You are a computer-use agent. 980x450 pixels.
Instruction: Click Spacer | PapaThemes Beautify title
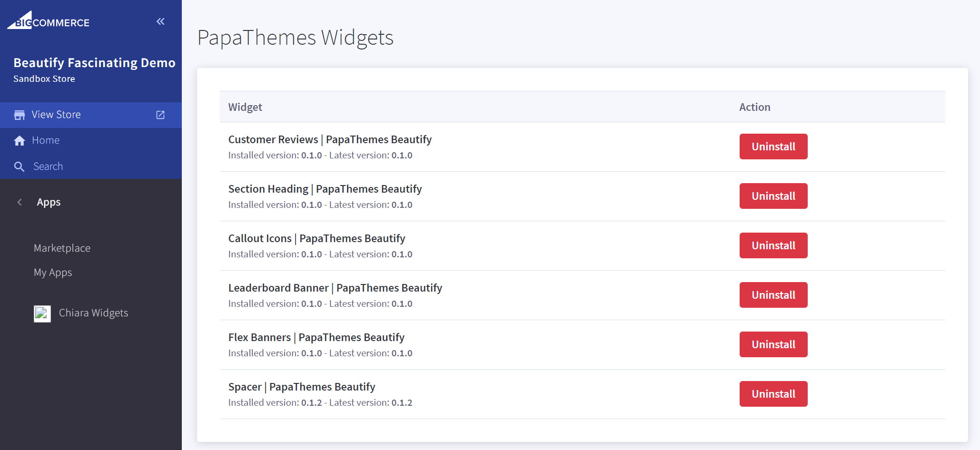pyautogui.click(x=302, y=387)
